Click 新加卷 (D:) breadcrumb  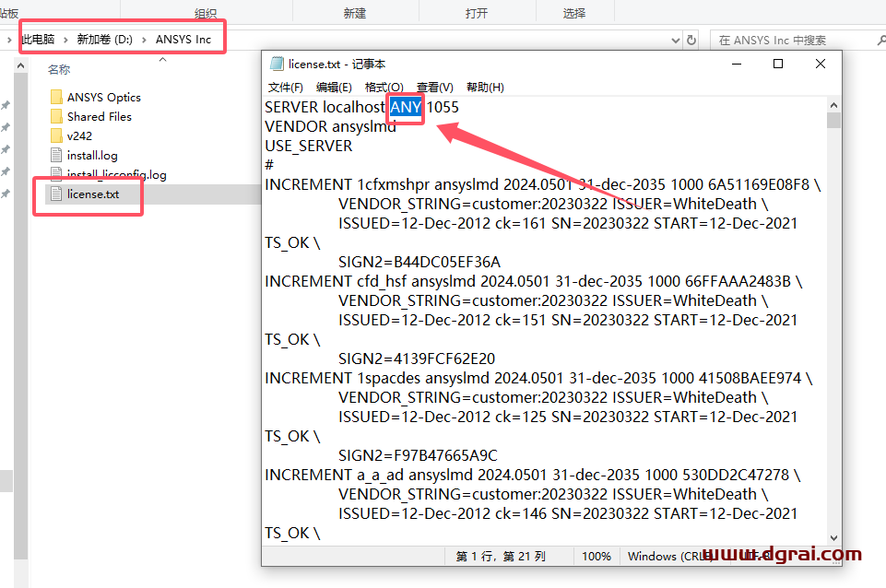pyautogui.click(x=104, y=40)
